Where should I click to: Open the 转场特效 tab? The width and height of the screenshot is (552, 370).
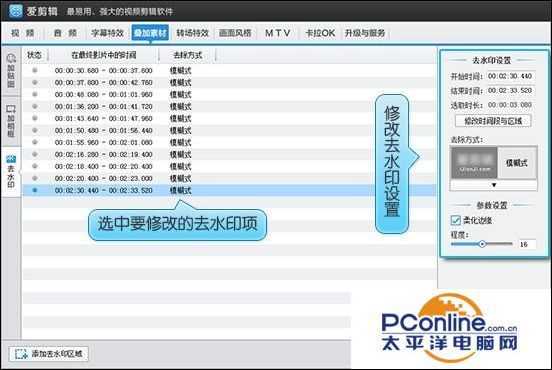tap(193, 33)
